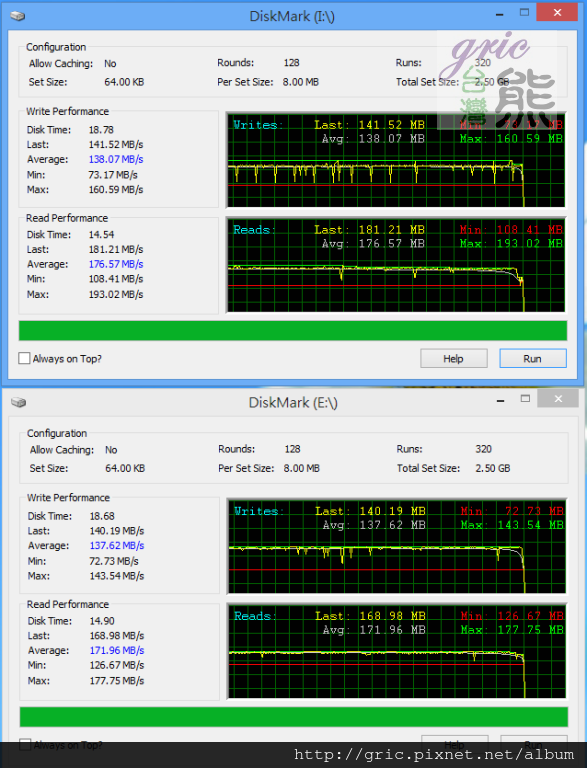
Task: Click Rounds value 128 in DiskMark (I:\)
Action: click(291, 63)
